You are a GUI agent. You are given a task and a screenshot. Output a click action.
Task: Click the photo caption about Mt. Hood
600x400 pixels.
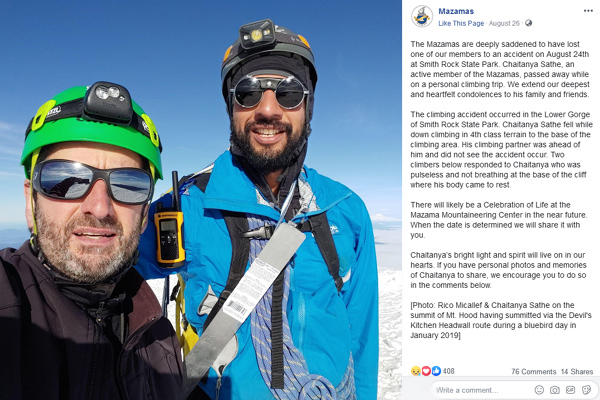tap(501, 320)
